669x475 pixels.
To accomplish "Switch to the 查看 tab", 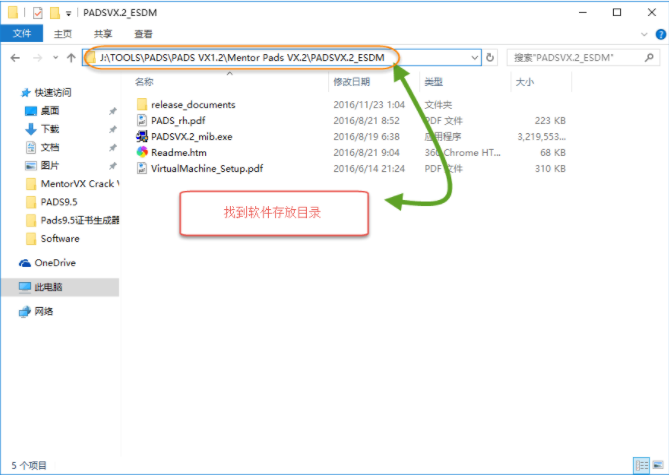I will coord(143,34).
